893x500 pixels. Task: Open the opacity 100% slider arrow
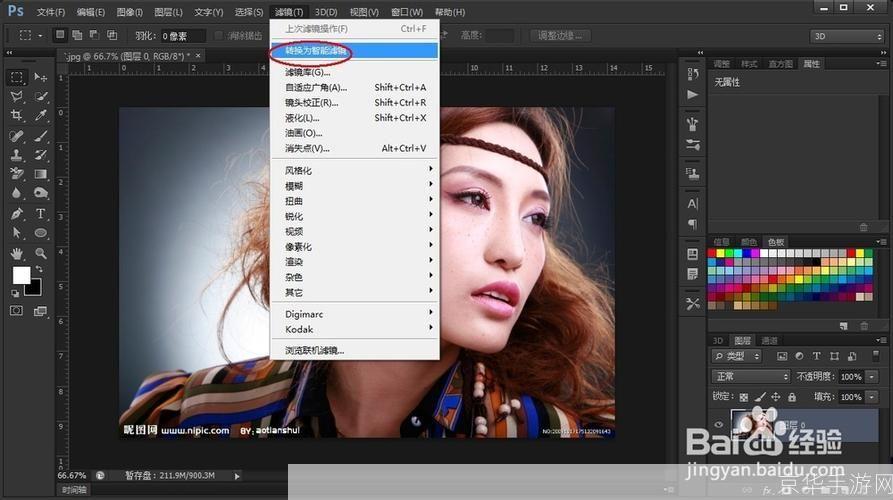872,376
